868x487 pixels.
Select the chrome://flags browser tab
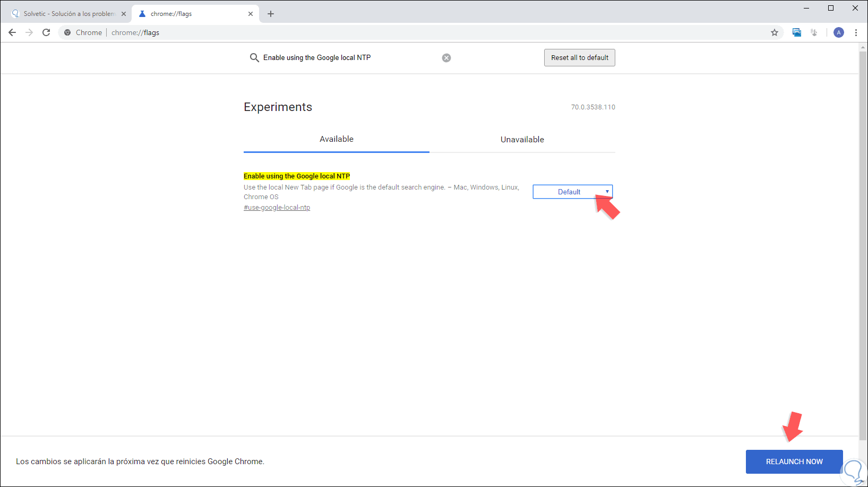pyautogui.click(x=195, y=14)
